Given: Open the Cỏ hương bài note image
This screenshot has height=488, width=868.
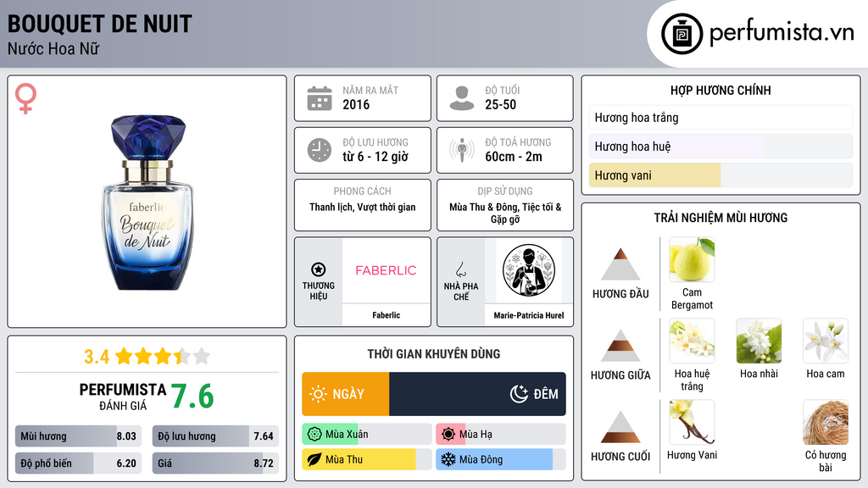Looking at the screenshot, I should coord(826,422).
